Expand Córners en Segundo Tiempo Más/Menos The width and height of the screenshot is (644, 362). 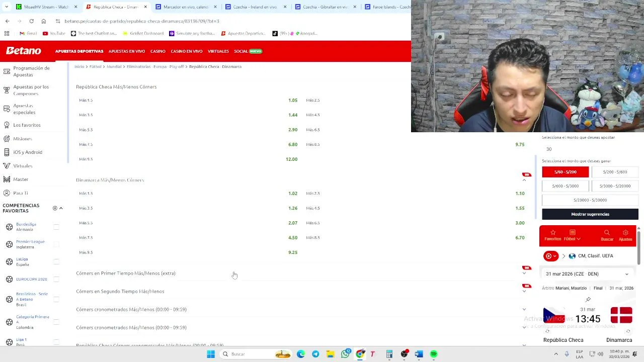(524, 291)
